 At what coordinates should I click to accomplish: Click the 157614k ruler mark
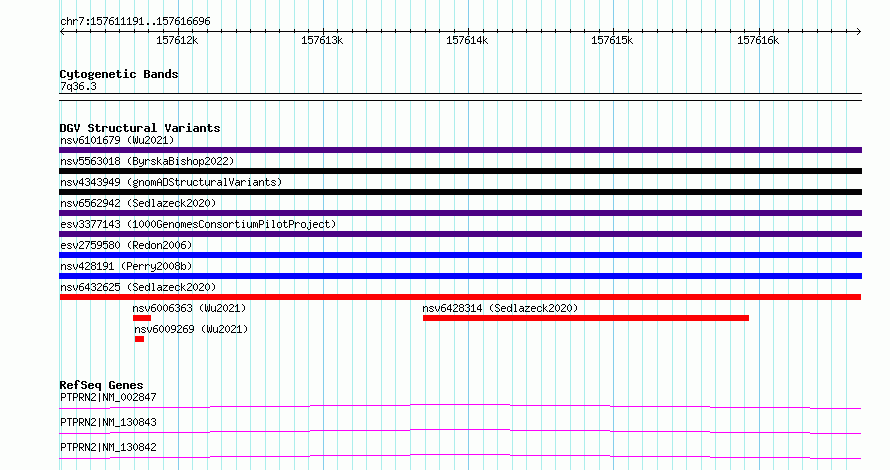tap(467, 40)
